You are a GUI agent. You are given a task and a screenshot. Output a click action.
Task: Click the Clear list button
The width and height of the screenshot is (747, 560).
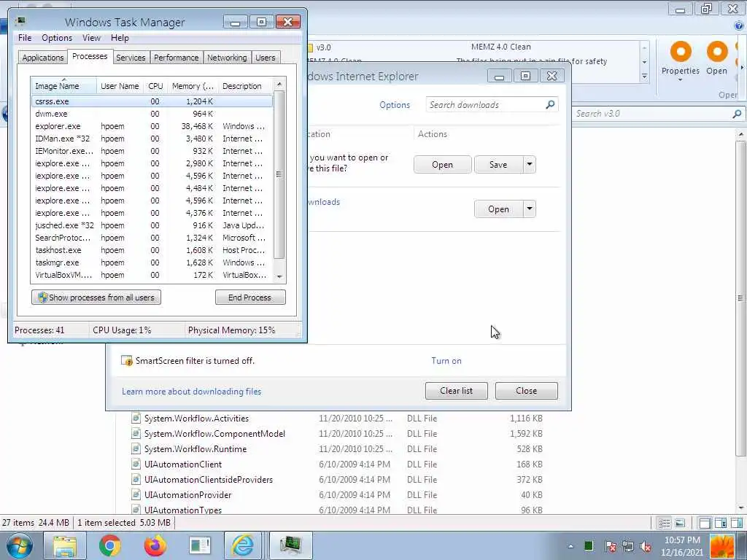point(457,391)
